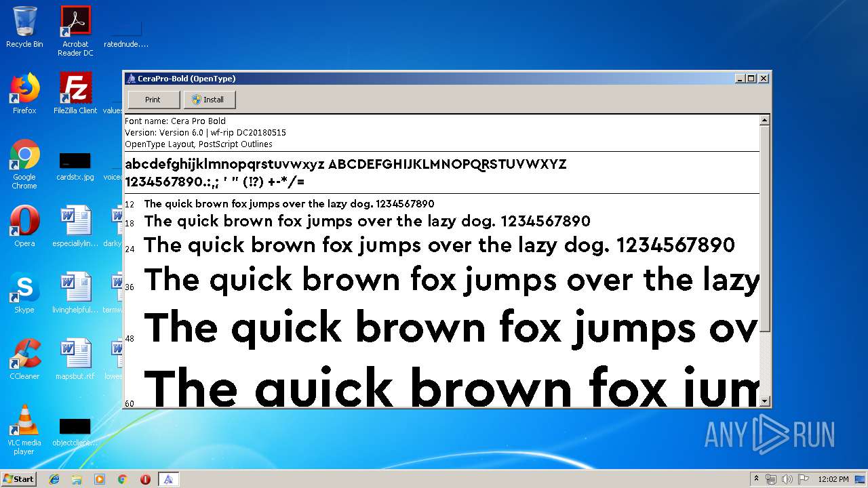Click the network tray icon
The image size is (868, 488).
pos(771,479)
